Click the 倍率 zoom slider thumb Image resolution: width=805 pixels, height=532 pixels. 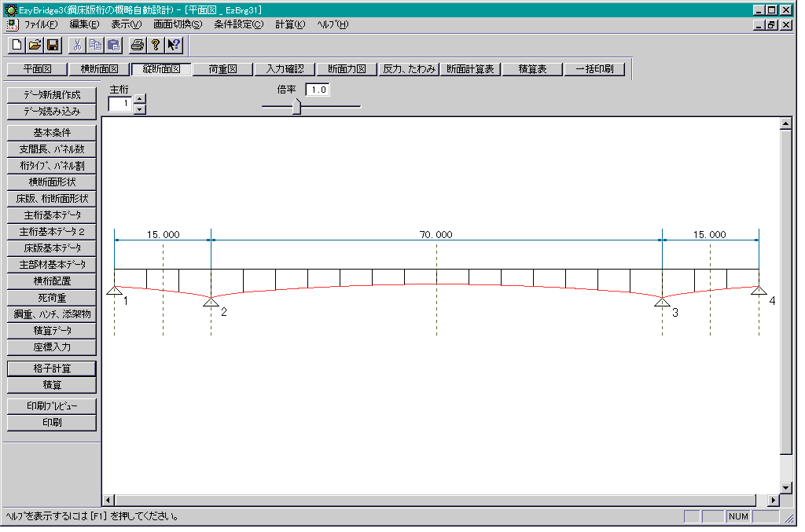(296, 107)
